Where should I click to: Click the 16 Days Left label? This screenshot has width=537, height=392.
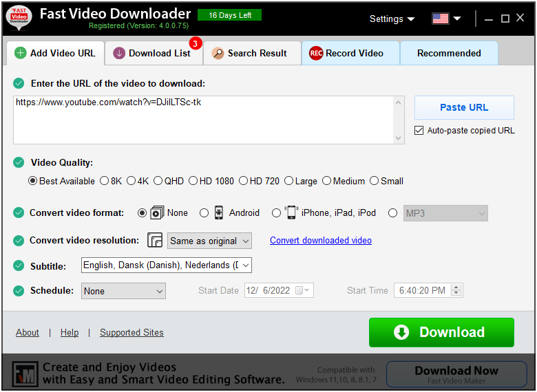tap(230, 15)
